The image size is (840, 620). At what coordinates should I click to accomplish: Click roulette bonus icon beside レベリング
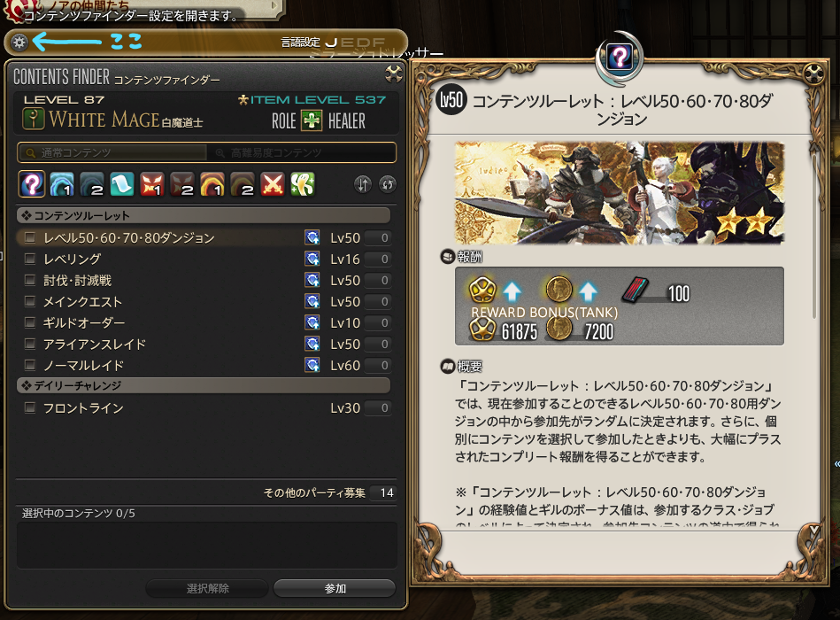point(312,259)
